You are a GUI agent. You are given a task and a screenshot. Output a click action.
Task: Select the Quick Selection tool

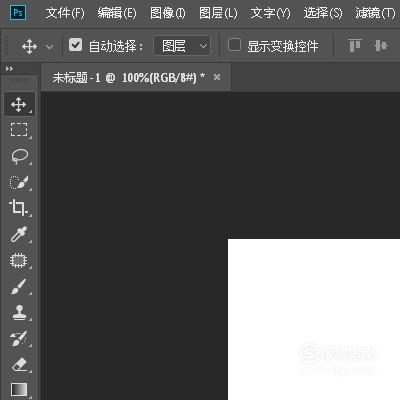pyautogui.click(x=19, y=182)
